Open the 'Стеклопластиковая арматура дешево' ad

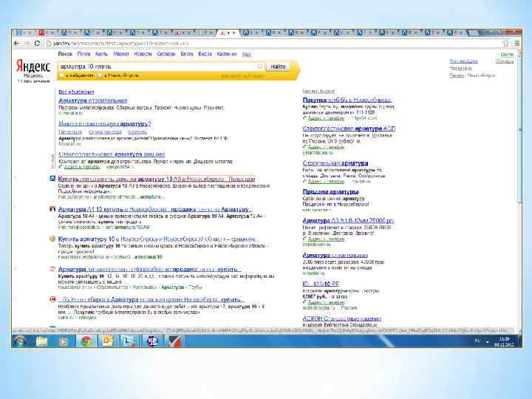(x=112, y=154)
